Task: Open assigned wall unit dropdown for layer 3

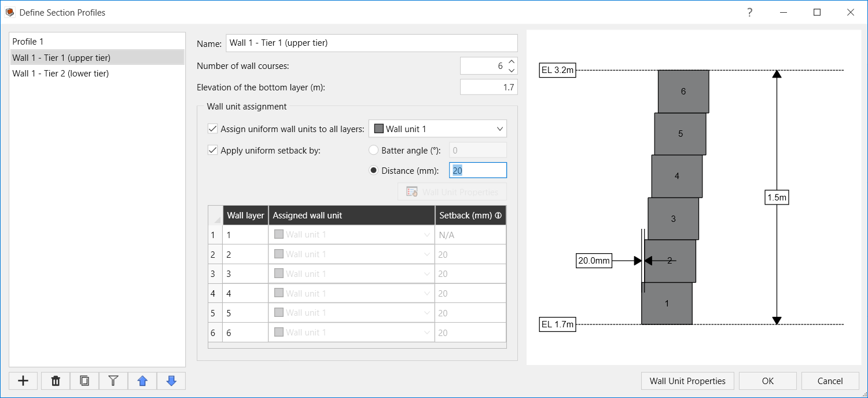Action: 352,273
